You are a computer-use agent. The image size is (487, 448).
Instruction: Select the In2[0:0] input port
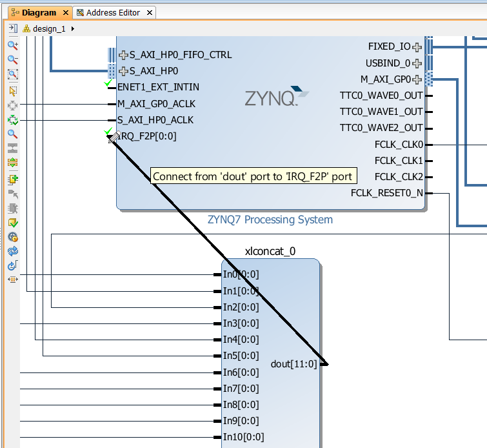point(241,307)
